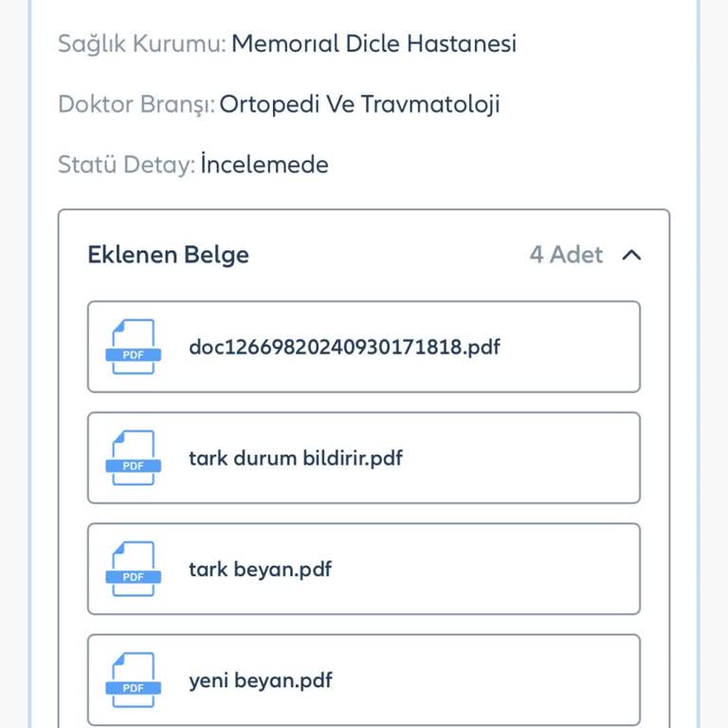Open yeni beyan.pdf file name
Screen dimensions: 728x728
[x=261, y=682]
